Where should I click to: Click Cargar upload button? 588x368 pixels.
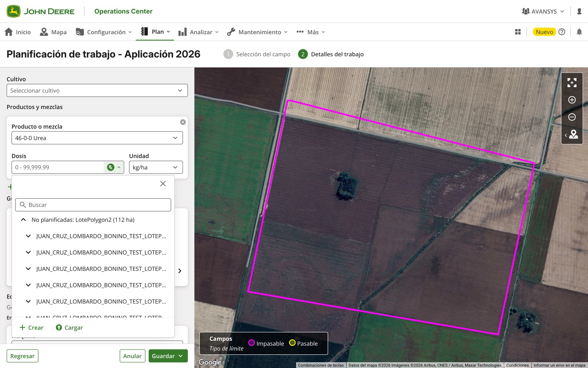(69, 328)
